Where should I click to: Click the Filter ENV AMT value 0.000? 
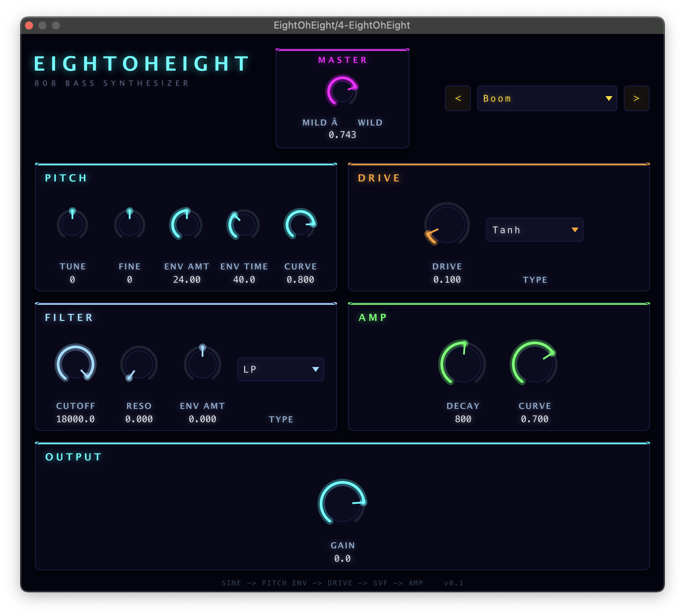tap(203, 419)
